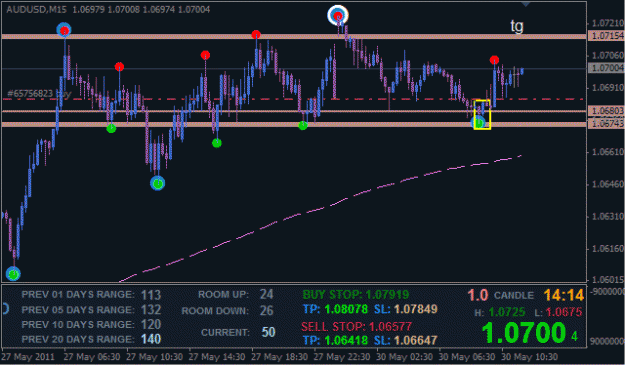Click the CURRENT value 50
The width and height of the screenshot is (625, 365).
point(269,332)
